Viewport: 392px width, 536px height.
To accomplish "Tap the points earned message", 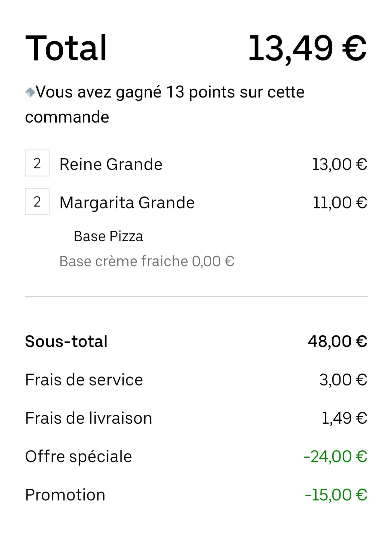I will click(165, 104).
